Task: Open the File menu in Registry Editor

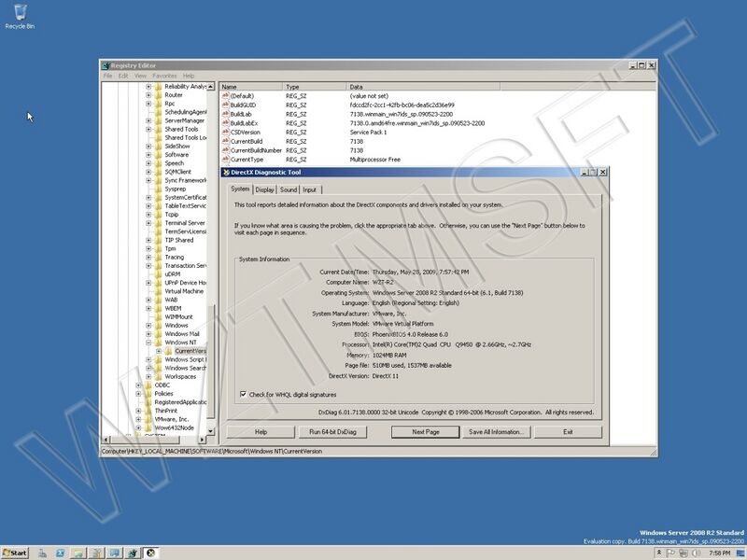Action: [x=107, y=76]
